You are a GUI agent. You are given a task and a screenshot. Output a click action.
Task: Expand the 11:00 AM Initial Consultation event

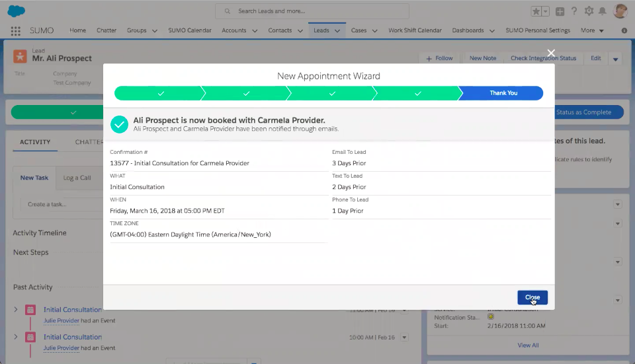(x=16, y=309)
